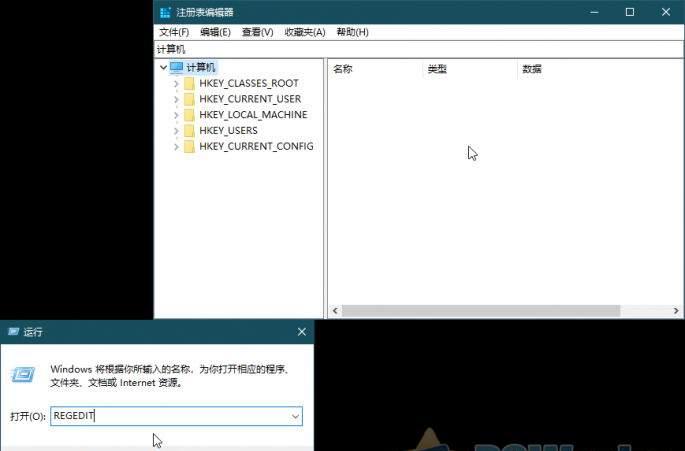Expand HKEY_USERS key
The width and height of the screenshot is (685, 451).
click(176, 131)
